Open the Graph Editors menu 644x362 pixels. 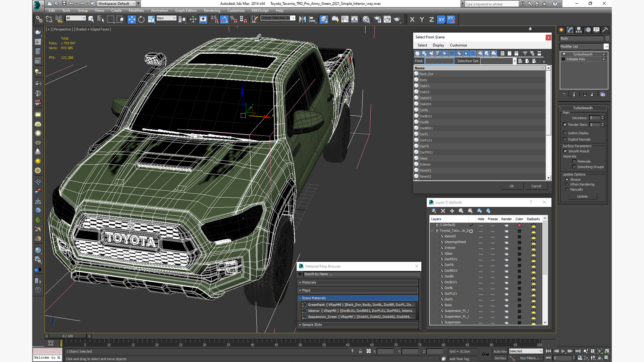(x=186, y=10)
